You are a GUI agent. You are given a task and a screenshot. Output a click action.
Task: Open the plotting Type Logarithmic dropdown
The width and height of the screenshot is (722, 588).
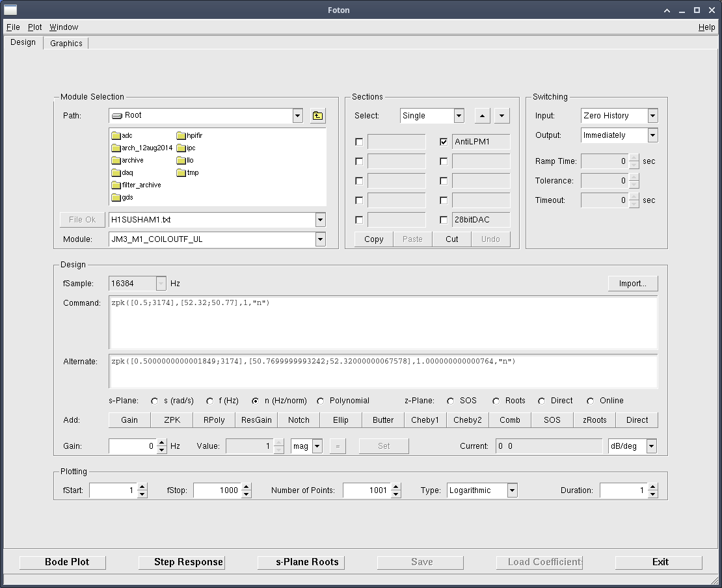pos(512,490)
